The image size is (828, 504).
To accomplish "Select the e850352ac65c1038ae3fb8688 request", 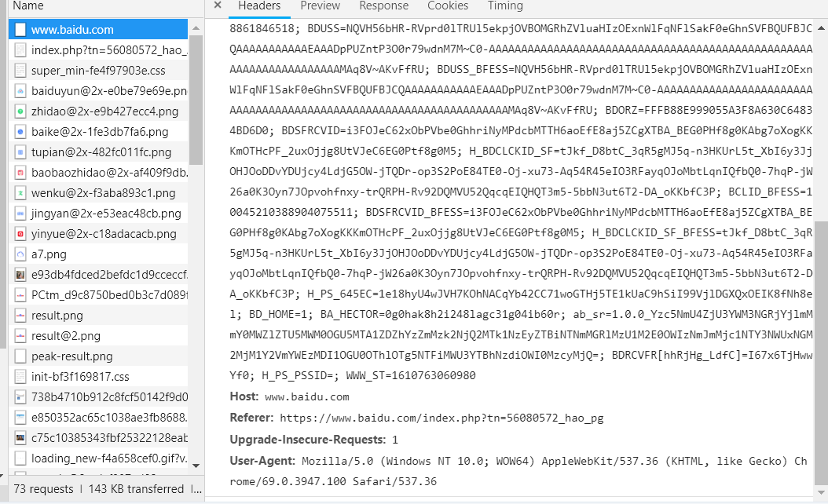I will tap(98, 418).
